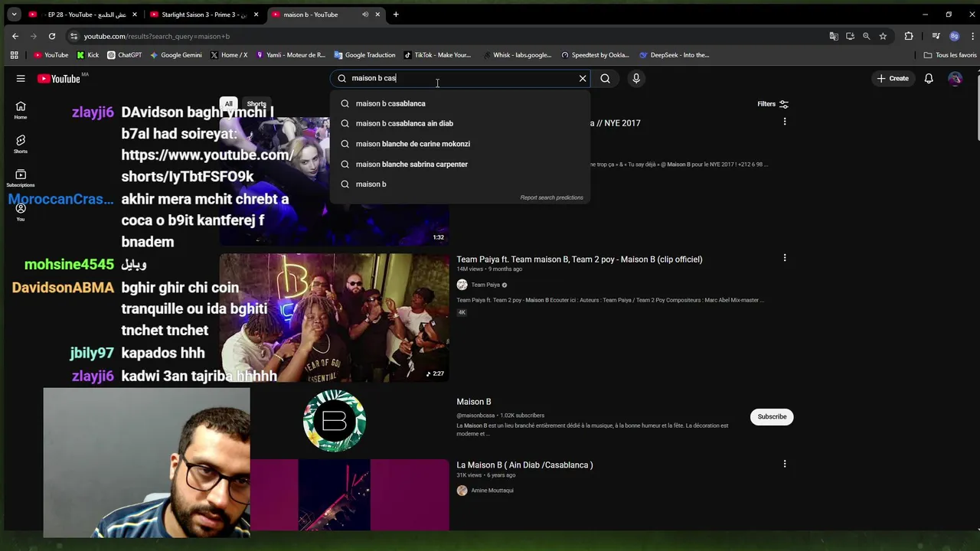980x551 pixels.
Task: Start voice search with microphone icon
Action: (x=636, y=78)
